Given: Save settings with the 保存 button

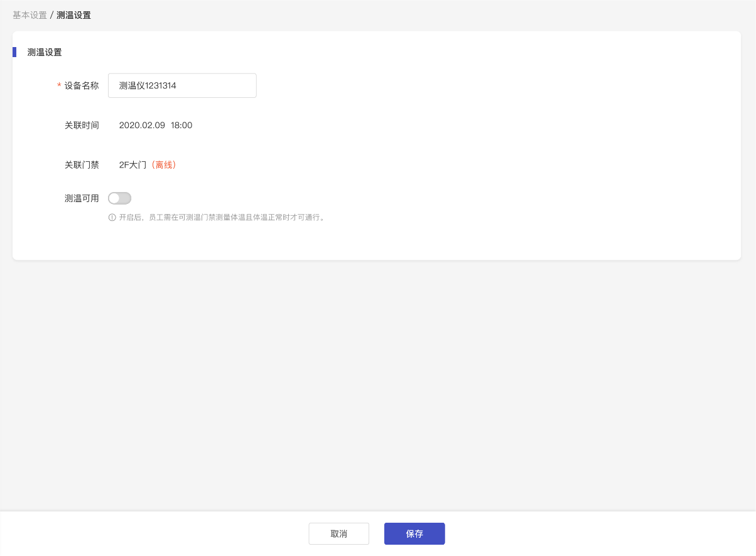Looking at the screenshot, I should click(414, 534).
